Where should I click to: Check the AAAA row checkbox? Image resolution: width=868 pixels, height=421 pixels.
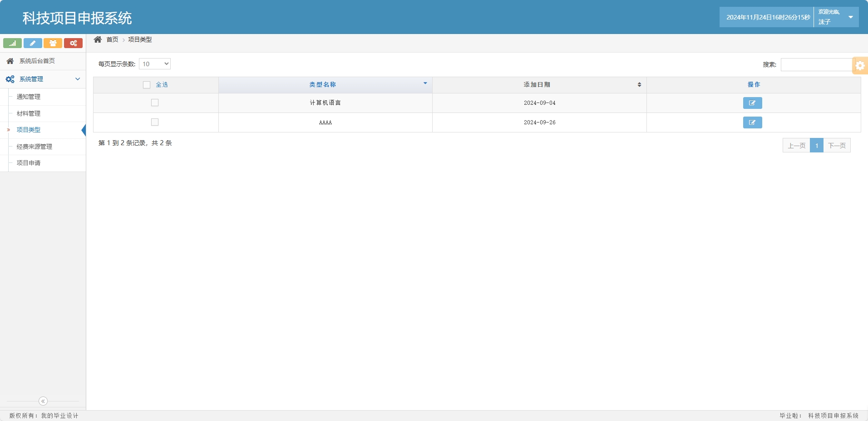tap(155, 122)
